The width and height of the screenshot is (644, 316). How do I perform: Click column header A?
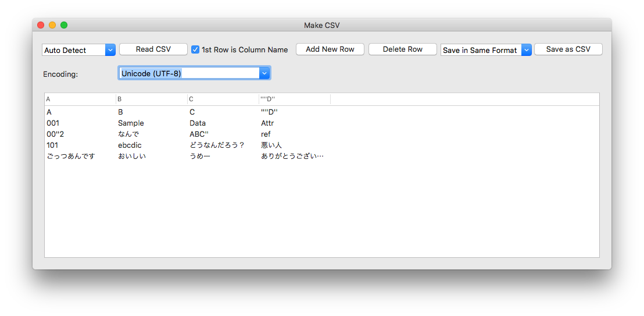[x=80, y=99]
